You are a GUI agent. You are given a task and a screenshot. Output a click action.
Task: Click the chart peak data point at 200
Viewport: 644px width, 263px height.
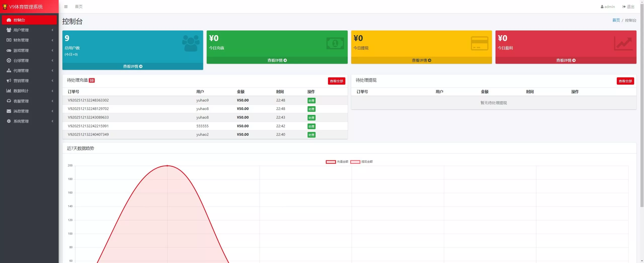pos(167,166)
